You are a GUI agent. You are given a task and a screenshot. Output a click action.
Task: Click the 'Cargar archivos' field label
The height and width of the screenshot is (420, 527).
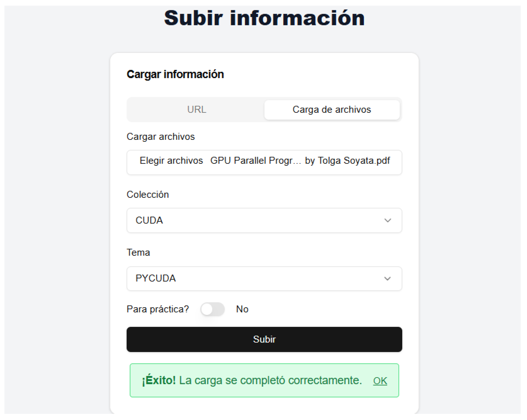coord(161,137)
